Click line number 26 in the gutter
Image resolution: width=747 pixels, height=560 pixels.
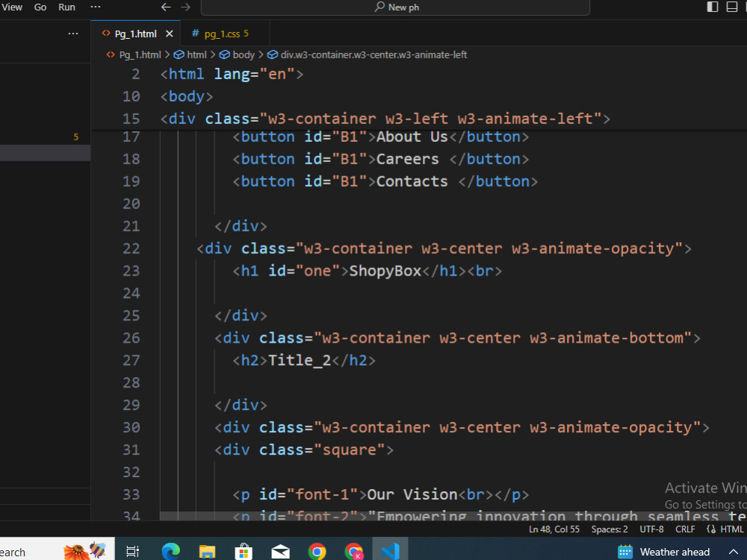(131, 338)
